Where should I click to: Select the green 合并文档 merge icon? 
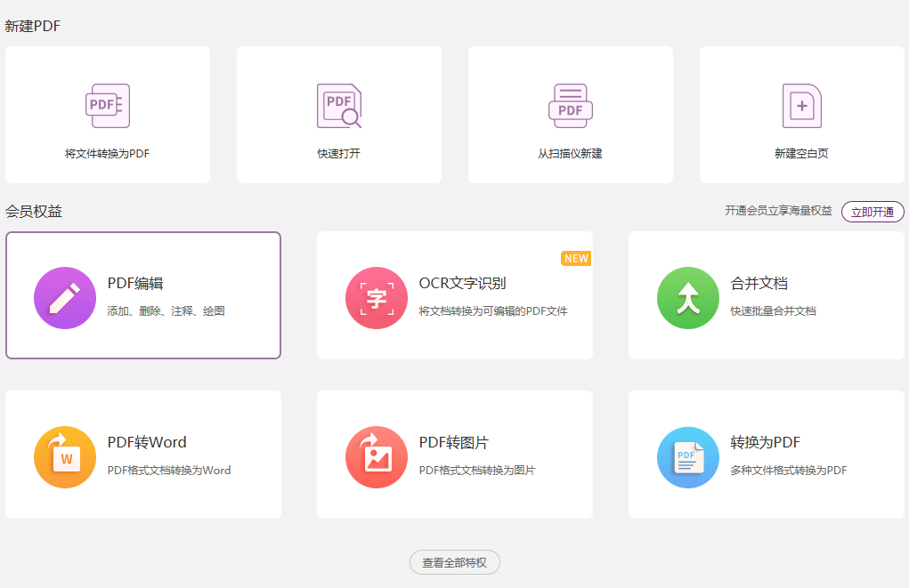point(687,295)
